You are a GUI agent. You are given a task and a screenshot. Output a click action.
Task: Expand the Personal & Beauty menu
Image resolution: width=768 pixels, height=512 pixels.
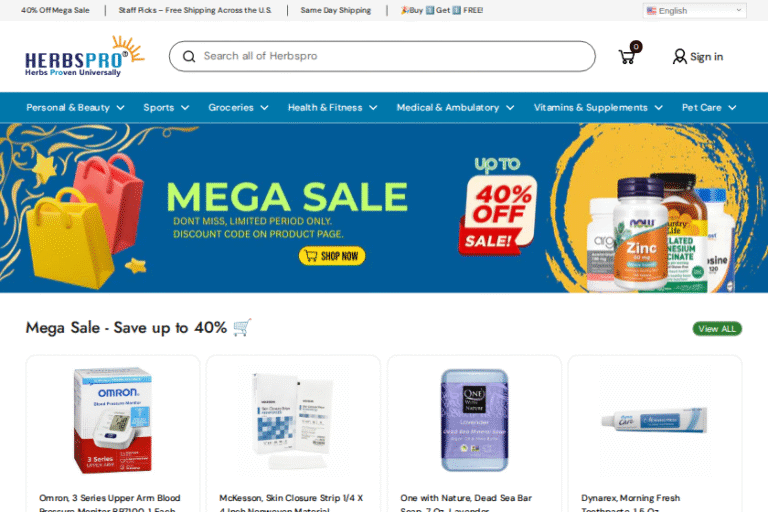click(x=75, y=107)
